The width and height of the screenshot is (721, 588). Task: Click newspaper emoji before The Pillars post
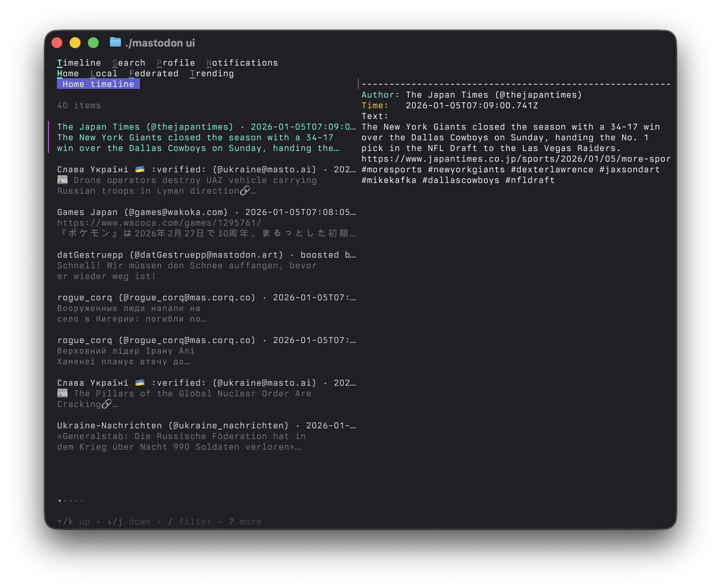click(62, 393)
